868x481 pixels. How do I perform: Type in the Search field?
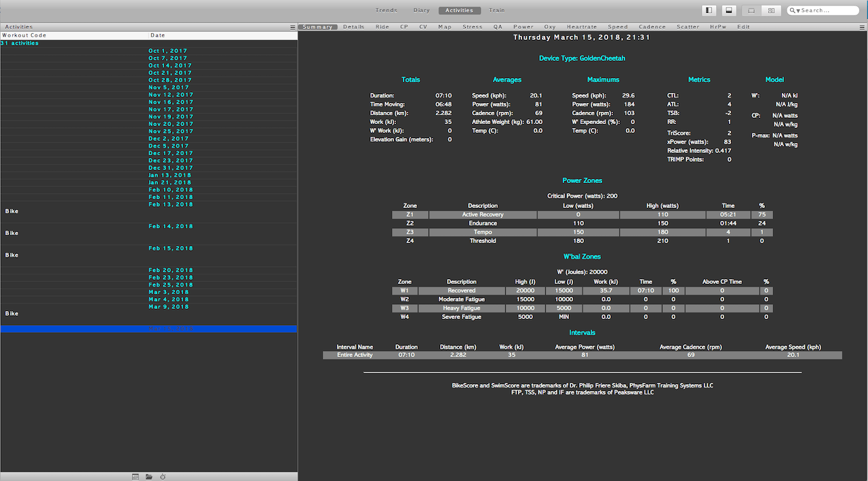[x=827, y=11]
